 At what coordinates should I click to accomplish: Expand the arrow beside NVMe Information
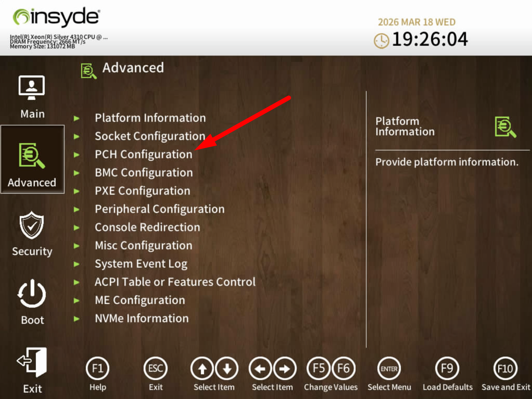[77, 319]
